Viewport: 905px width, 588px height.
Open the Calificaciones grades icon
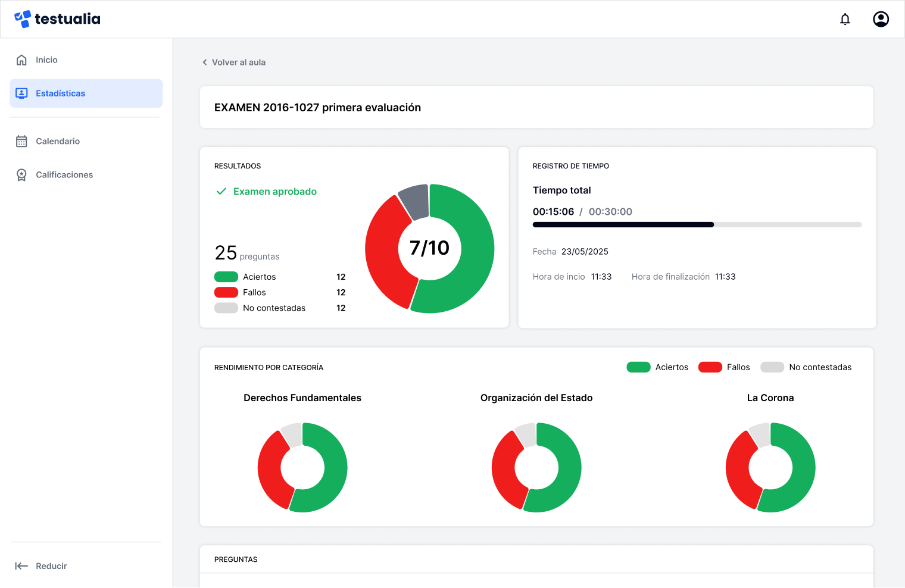click(22, 174)
